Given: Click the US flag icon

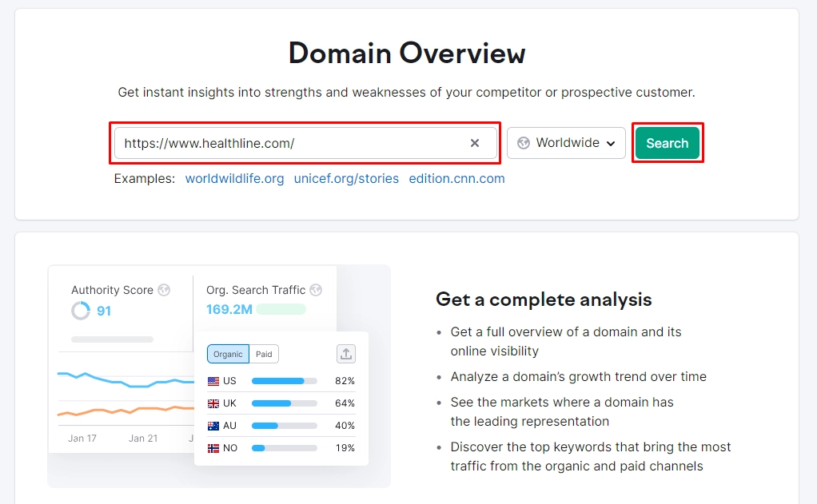Looking at the screenshot, I should coord(213,381).
